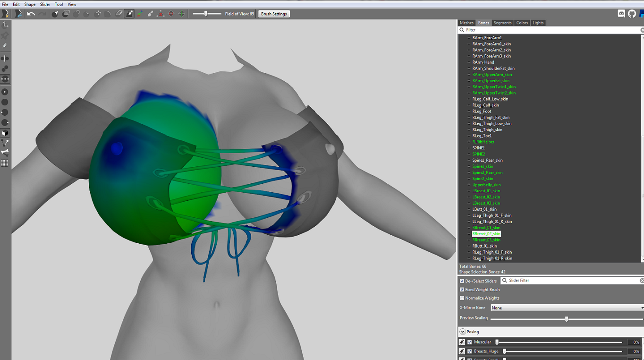Undo the last action

coord(31,14)
